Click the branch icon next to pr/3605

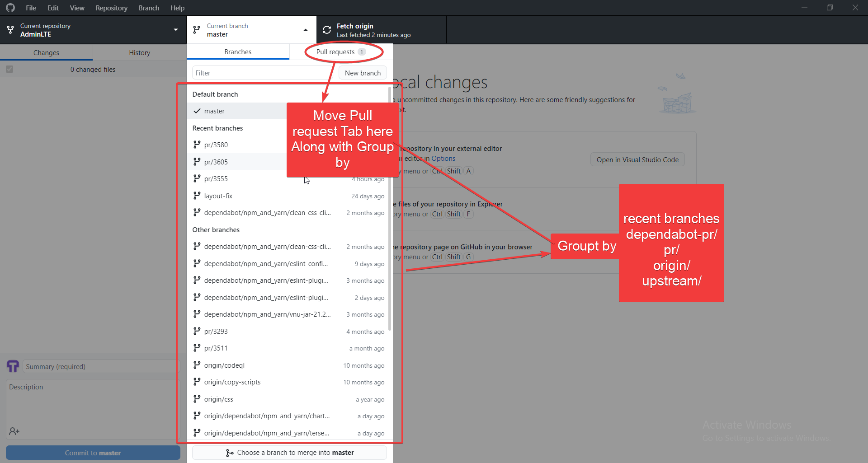tap(196, 162)
